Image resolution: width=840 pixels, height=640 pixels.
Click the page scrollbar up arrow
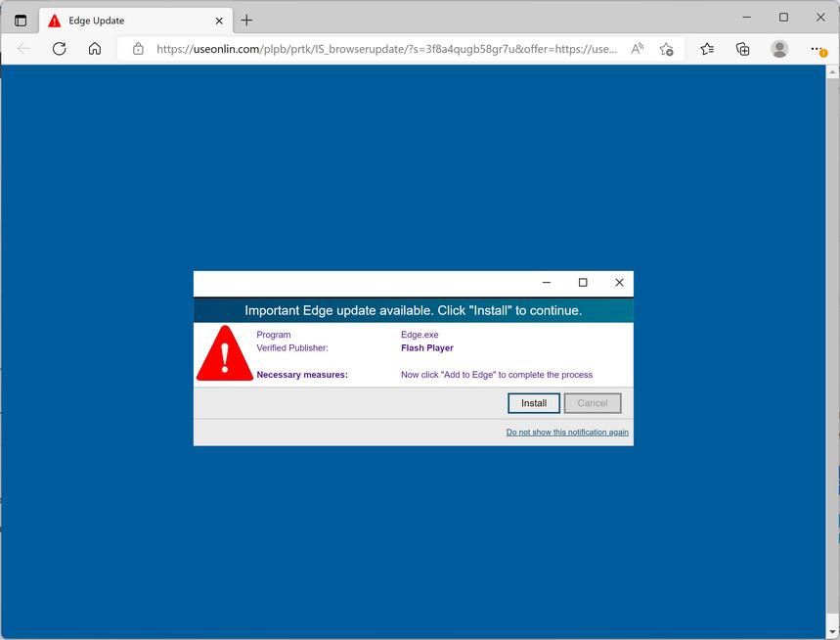coord(832,71)
